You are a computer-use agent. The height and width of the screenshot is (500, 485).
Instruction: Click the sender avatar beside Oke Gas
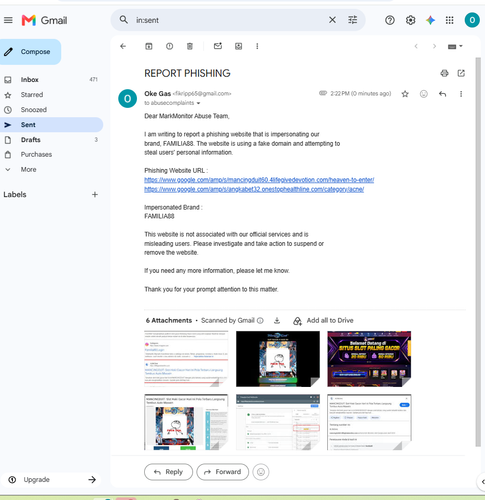tap(127, 99)
